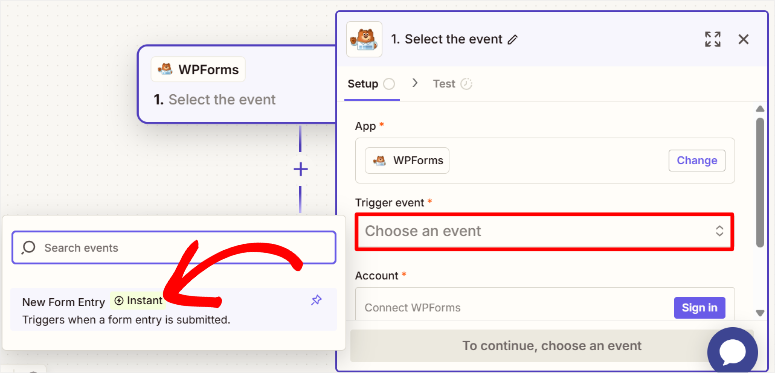Close the step editor panel

coord(743,39)
